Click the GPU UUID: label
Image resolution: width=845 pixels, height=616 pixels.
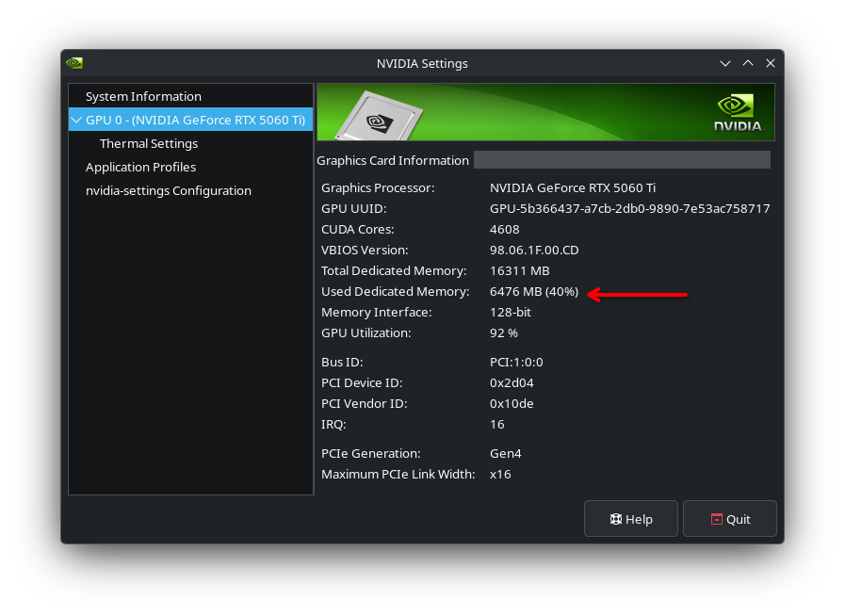tap(353, 208)
